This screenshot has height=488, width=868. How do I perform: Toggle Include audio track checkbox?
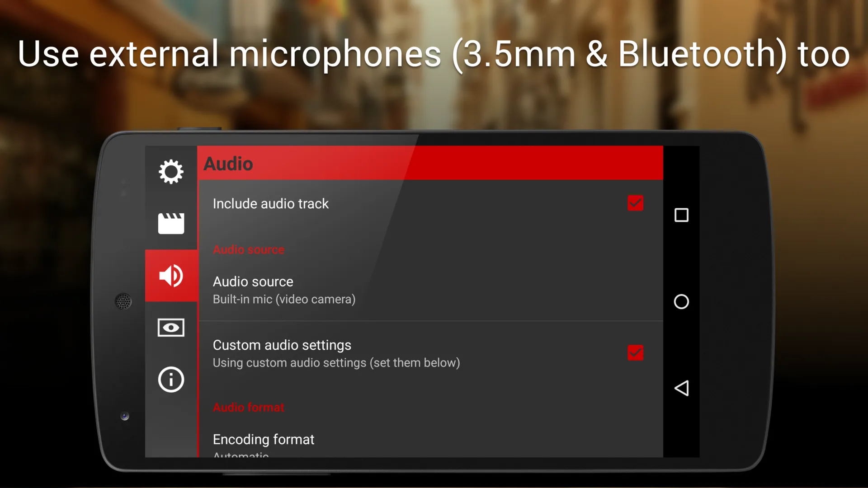pos(636,202)
